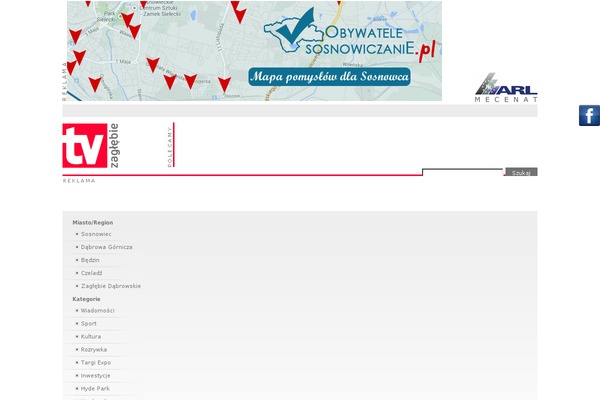Viewport: 600px width, 400px height.
Task: Open the Inwestycje category
Action: tap(95, 376)
